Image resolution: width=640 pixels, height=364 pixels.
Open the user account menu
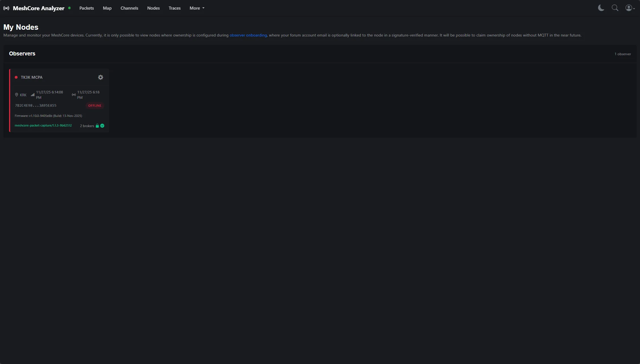tap(630, 8)
